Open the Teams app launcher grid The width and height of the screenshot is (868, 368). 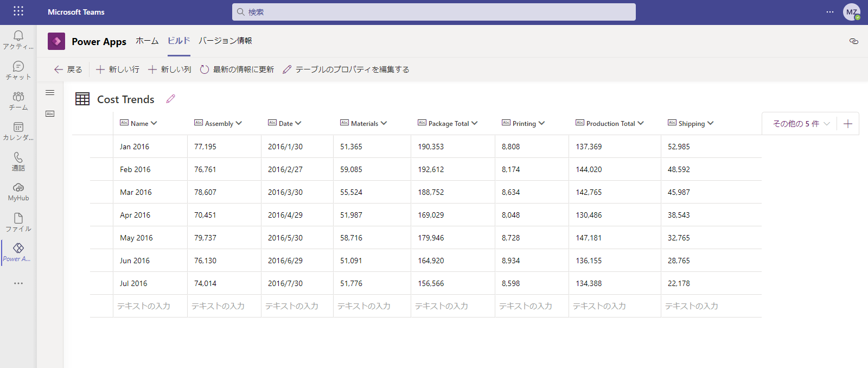[x=18, y=11]
